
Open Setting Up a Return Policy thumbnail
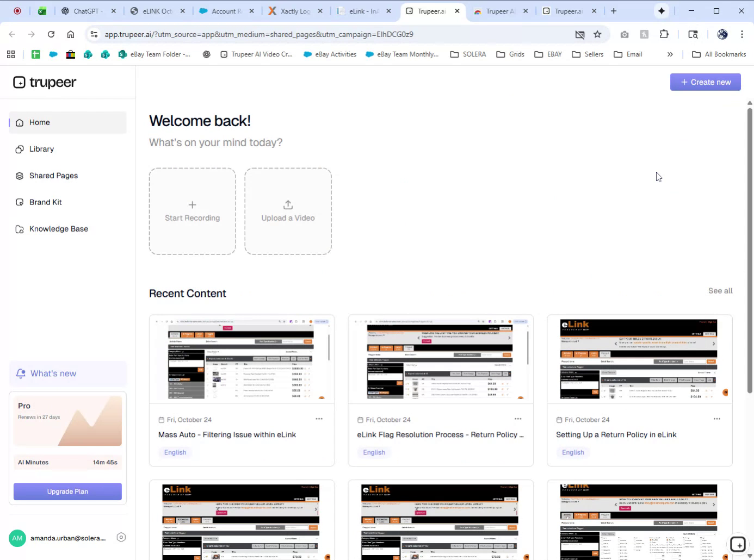pyautogui.click(x=640, y=359)
